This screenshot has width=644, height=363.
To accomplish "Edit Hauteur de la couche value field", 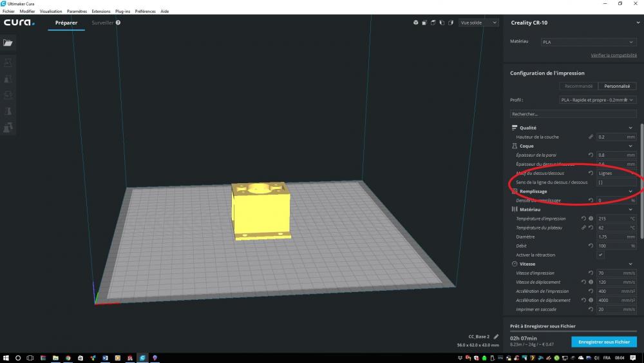I will (616, 137).
